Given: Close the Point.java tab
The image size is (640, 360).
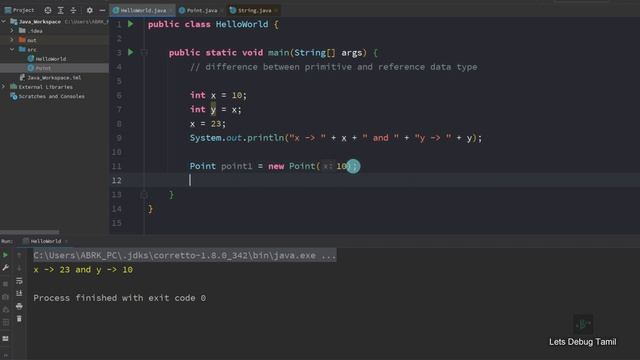Looking at the screenshot, I should tap(222, 10).
